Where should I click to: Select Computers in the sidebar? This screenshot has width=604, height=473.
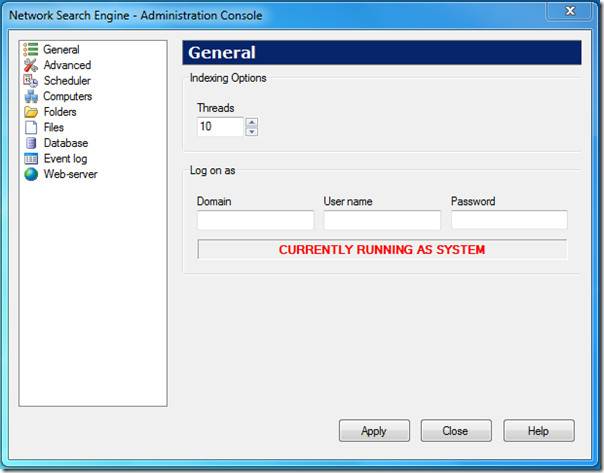[x=67, y=96]
